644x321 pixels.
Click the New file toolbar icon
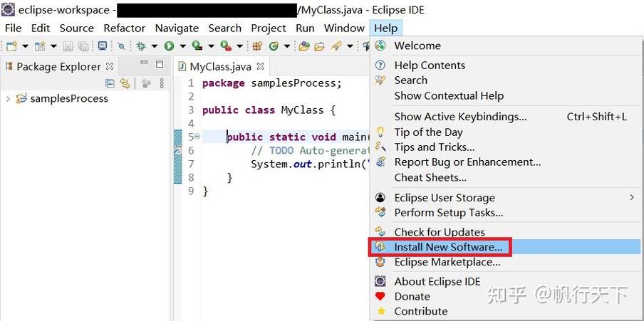coord(11,46)
